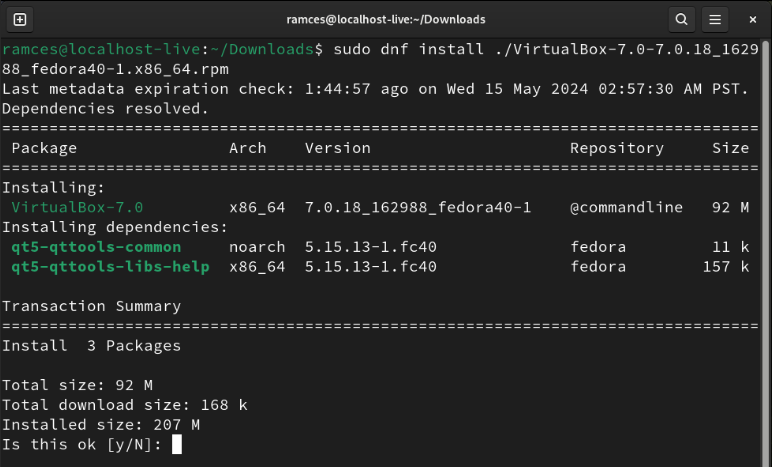
Task: Click the 'Installing:' section label
Action: (54, 187)
